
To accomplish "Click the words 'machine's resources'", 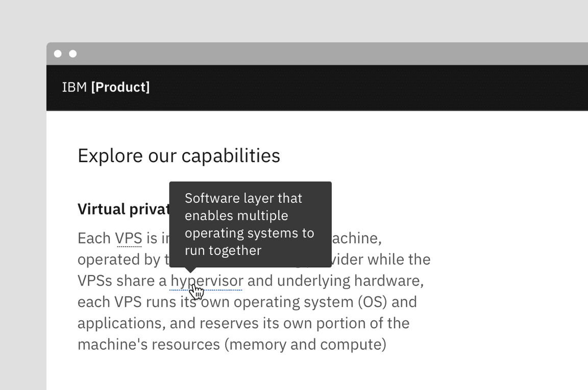I will click(x=149, y=344).
